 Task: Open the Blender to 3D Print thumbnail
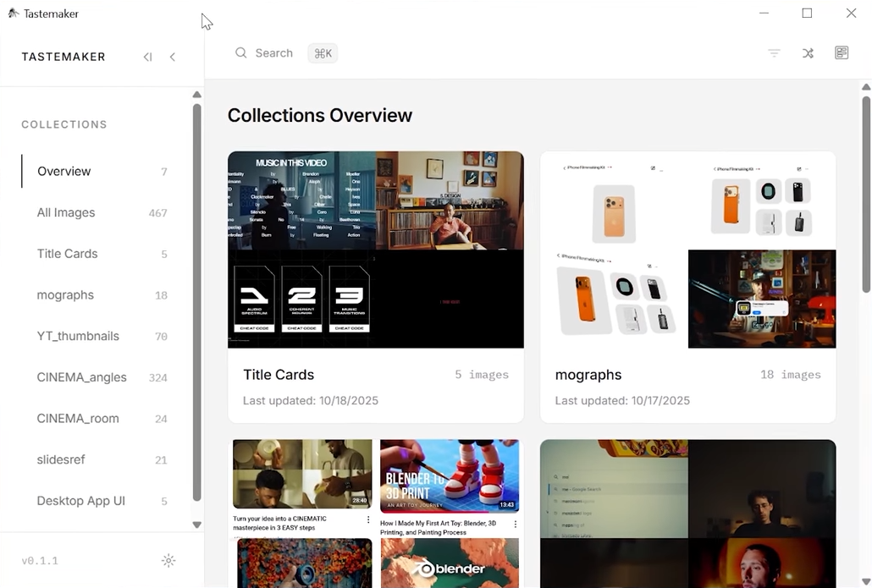point(450,475)
